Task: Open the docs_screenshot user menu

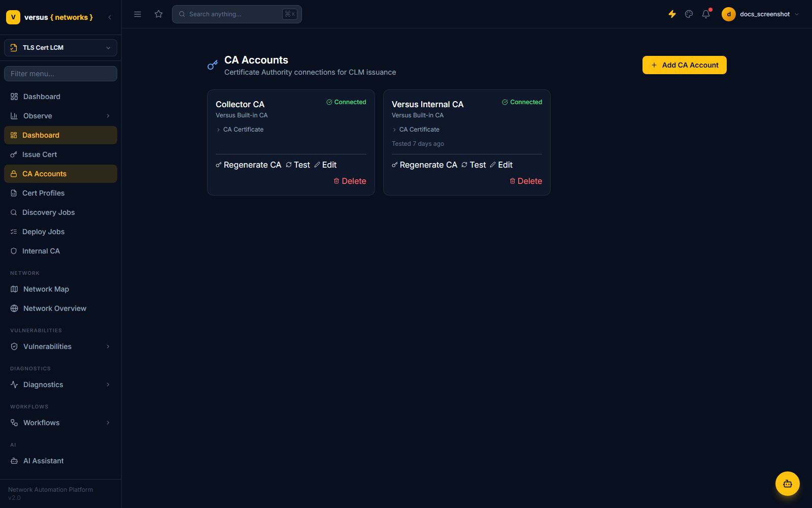Action: tap(761, 14)
